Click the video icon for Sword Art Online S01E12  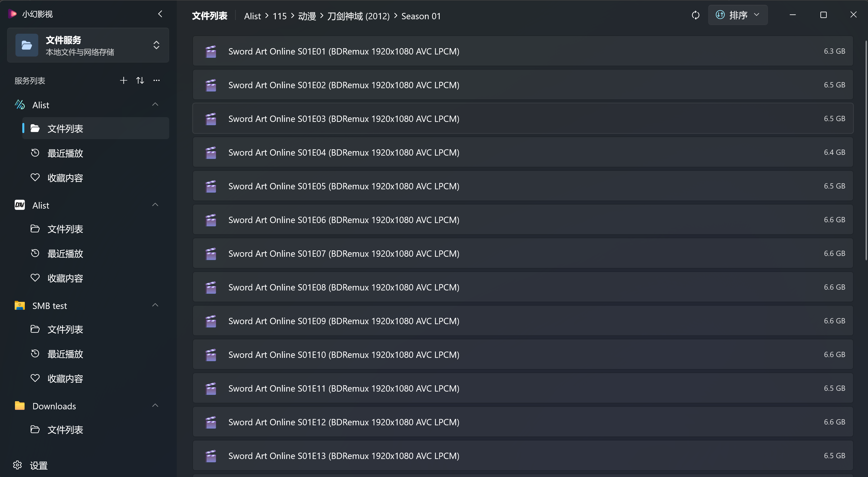pyautogui.click(x=211, y=422)
